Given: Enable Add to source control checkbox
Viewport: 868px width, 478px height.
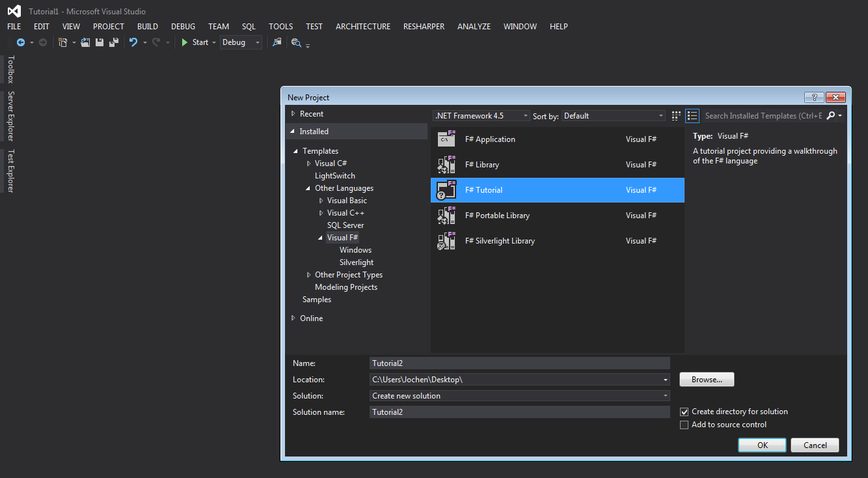Looking at the screenshot, I should (684, 425).
